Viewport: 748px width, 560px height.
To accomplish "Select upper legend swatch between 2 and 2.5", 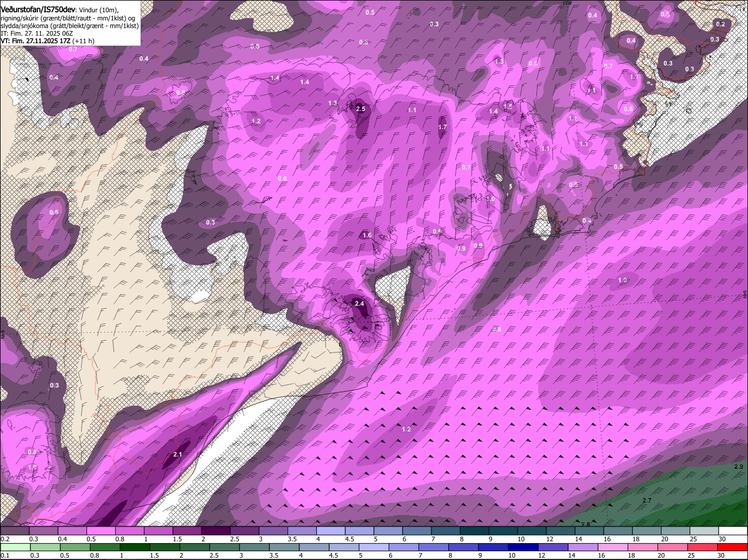I will [x=216, y=531].
